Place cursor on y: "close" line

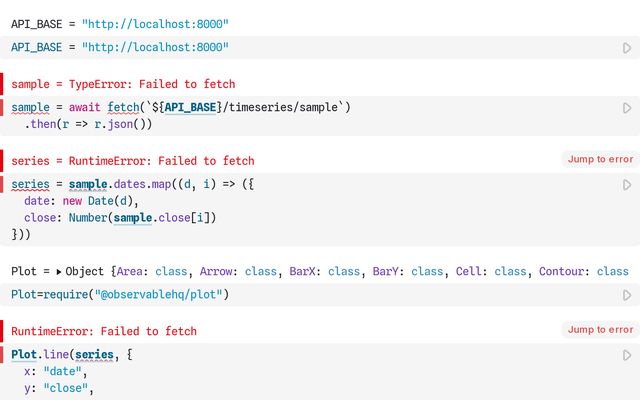pyautogui.click(x=60, y=389)
